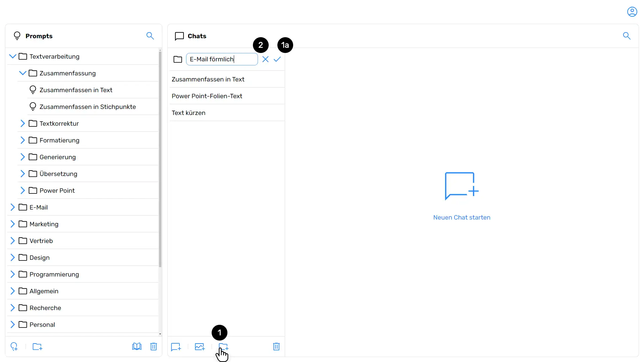The width and height of the screenshot is (644, 362).
Task: Click the search icon in Chats panel
Action: pos(627,36)
